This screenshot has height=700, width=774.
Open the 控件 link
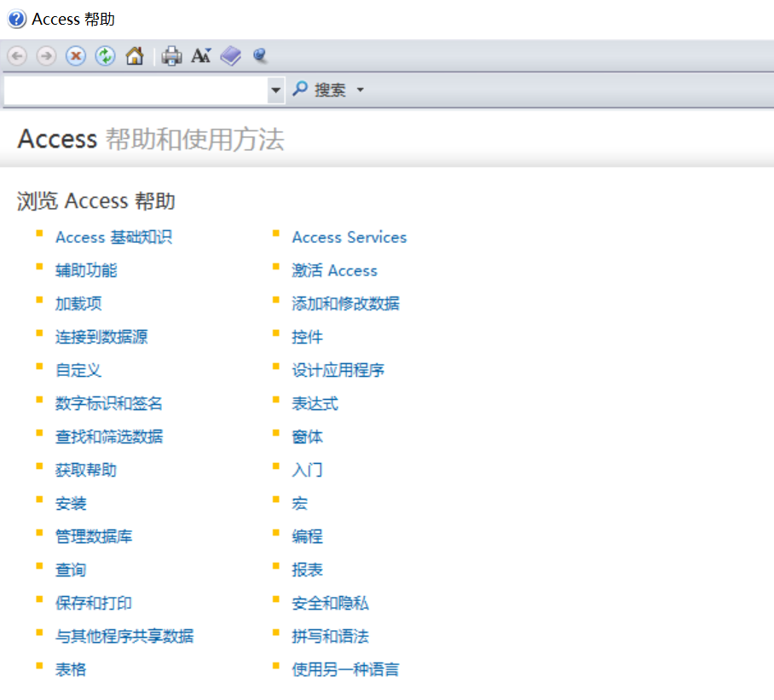307,337
